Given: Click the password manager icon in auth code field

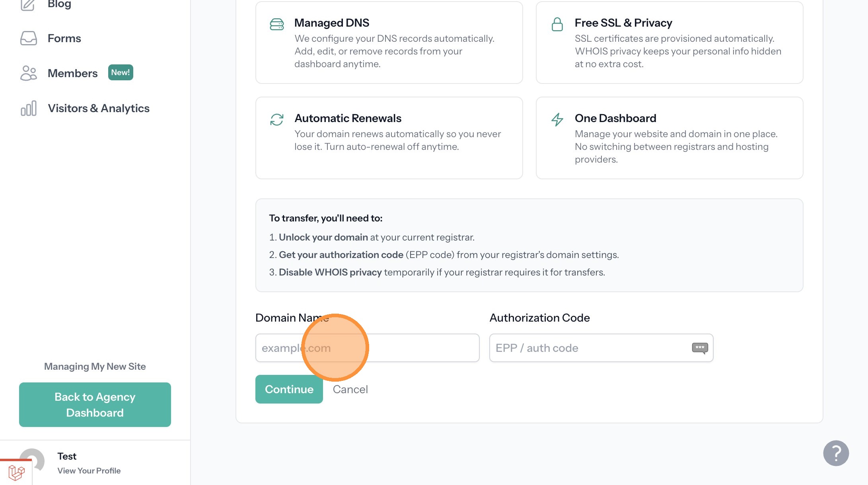Looking at the screenshot, I should click(699, 348).
